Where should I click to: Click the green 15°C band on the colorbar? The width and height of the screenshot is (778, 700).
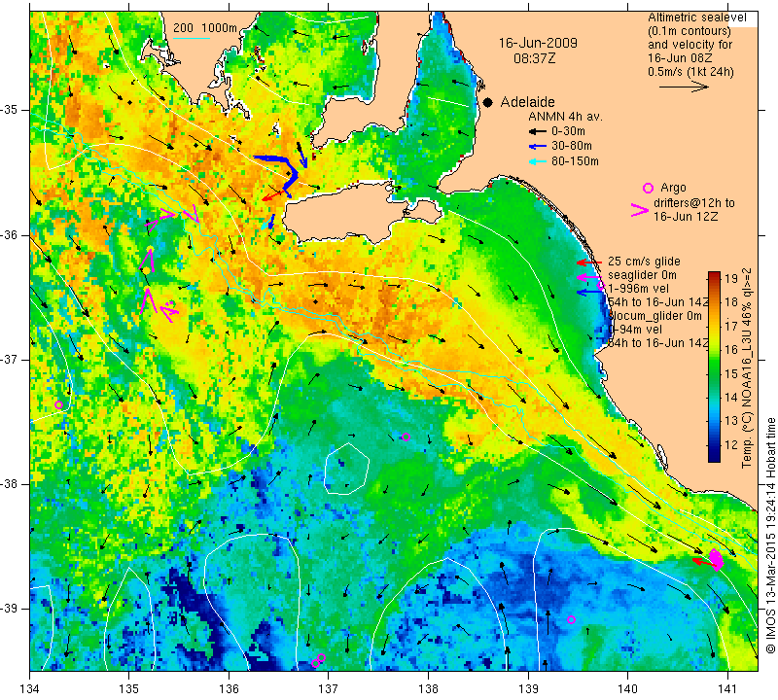[714, 373]
